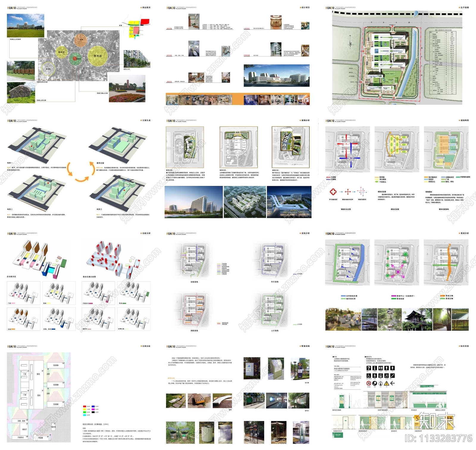Click the orange inpatient legend swatch
476x450 pixels.
tap(13, 329)
